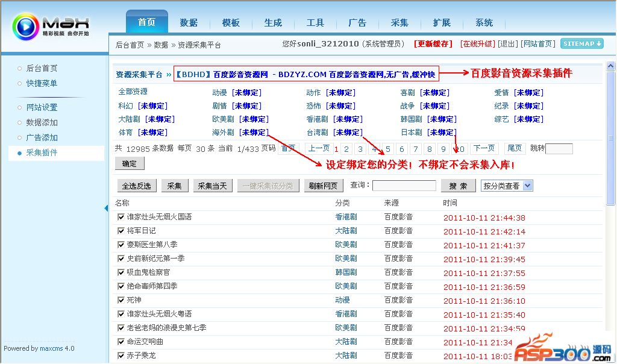Click the 搜 索 button
This screenshot has height=364, width=617.
458,186
